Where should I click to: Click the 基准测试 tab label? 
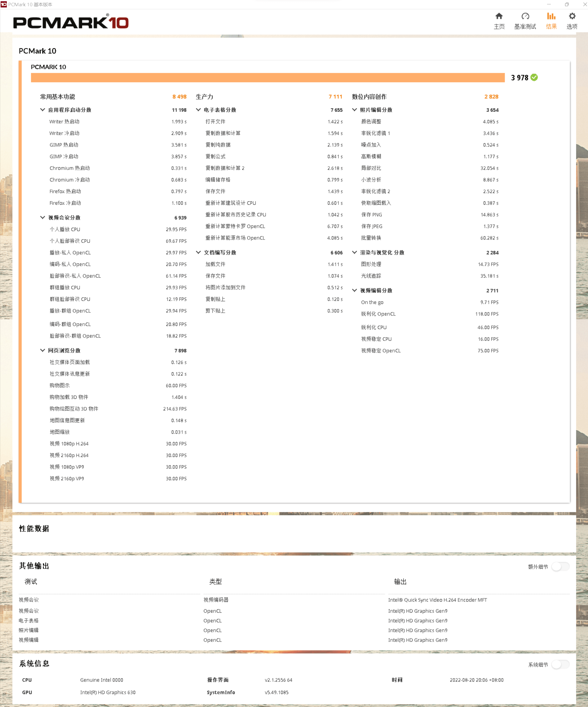click(525, 27)
